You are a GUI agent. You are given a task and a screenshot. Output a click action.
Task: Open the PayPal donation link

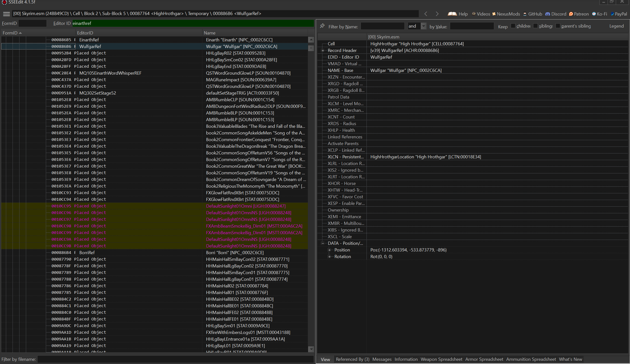click(619, 14)
